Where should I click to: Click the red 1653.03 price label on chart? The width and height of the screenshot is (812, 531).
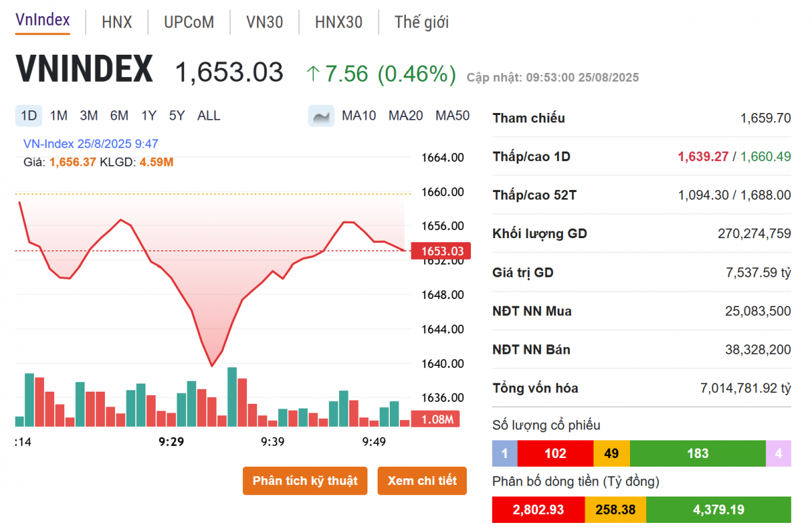(x=442, y=252)
